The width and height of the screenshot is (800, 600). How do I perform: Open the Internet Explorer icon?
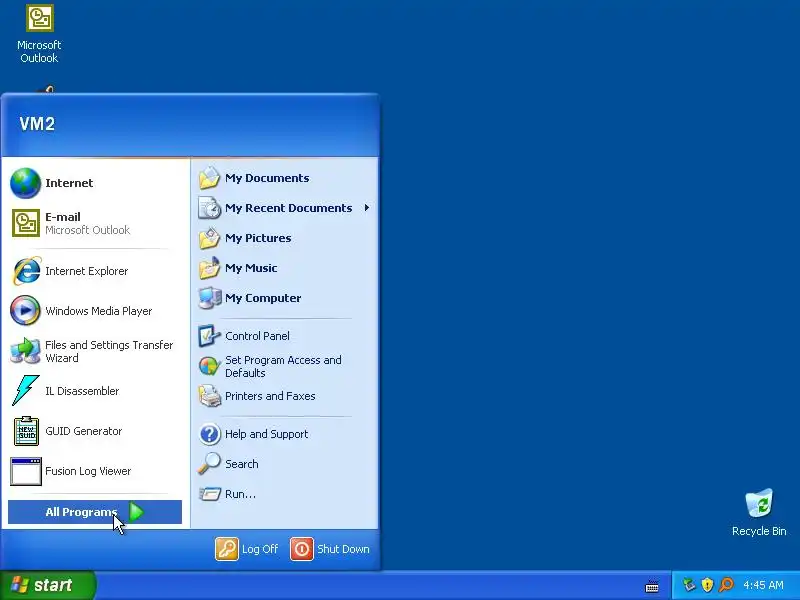(x=26, y=271)
